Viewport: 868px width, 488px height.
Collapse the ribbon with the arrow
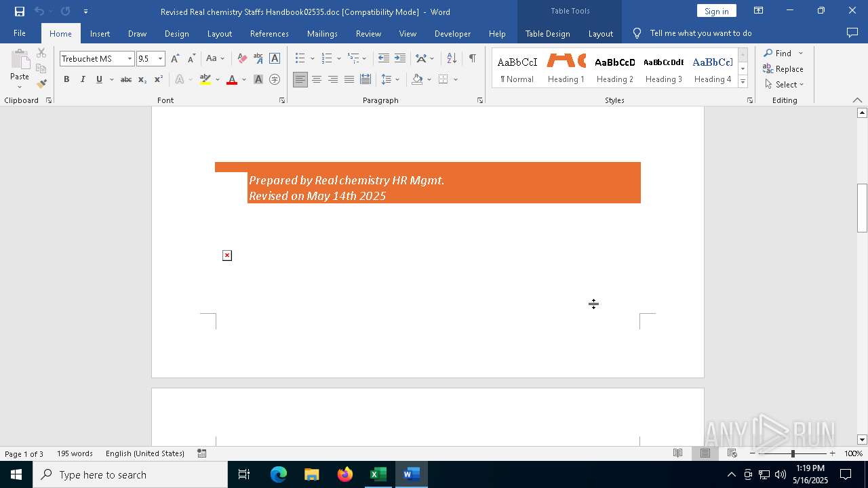click(x=857, y=100)
